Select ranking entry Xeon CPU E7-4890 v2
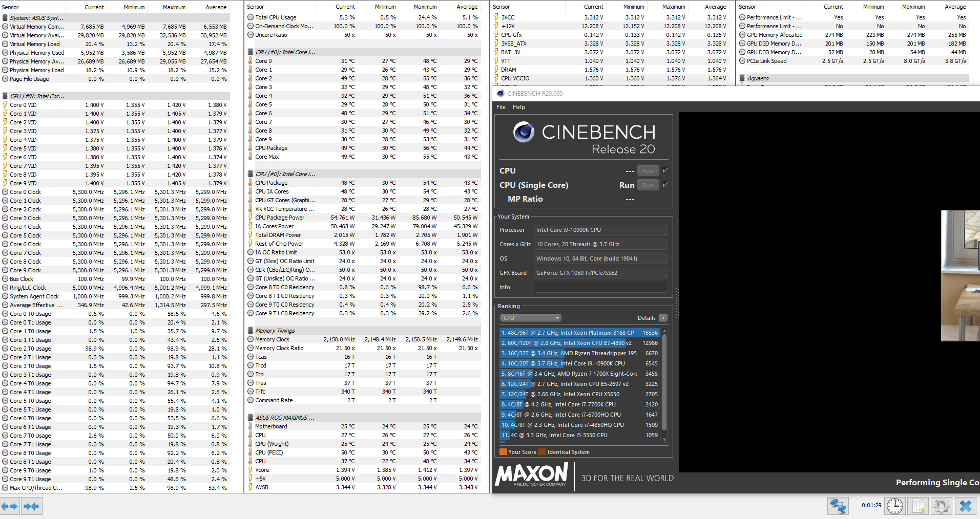 [x=580, y=343]
